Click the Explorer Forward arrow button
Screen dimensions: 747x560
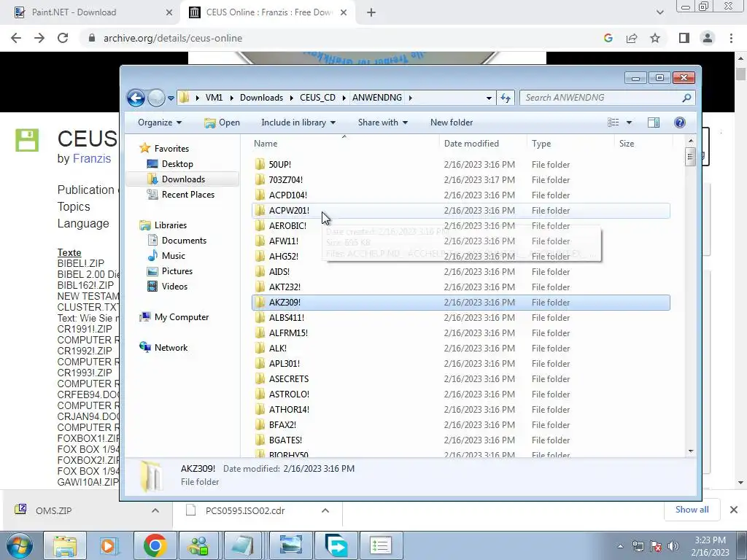156,98
